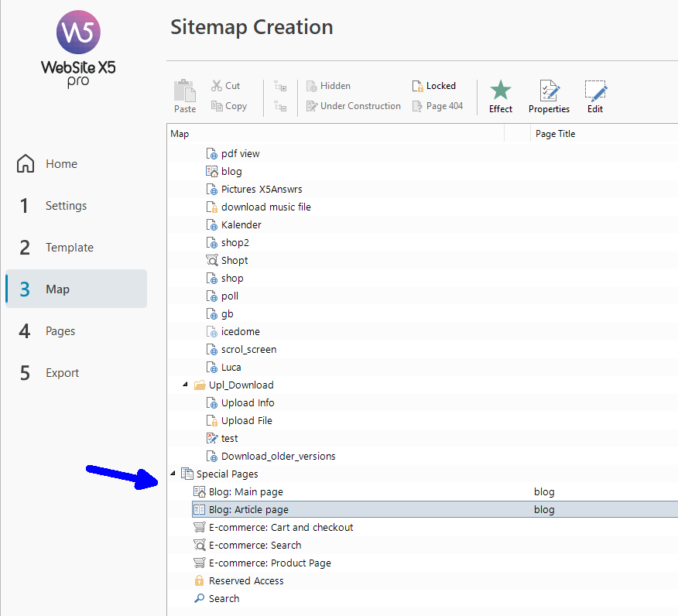Click the Edit pencil icon
The height and width of the screenshot is (616, 678).
(594, 91)
